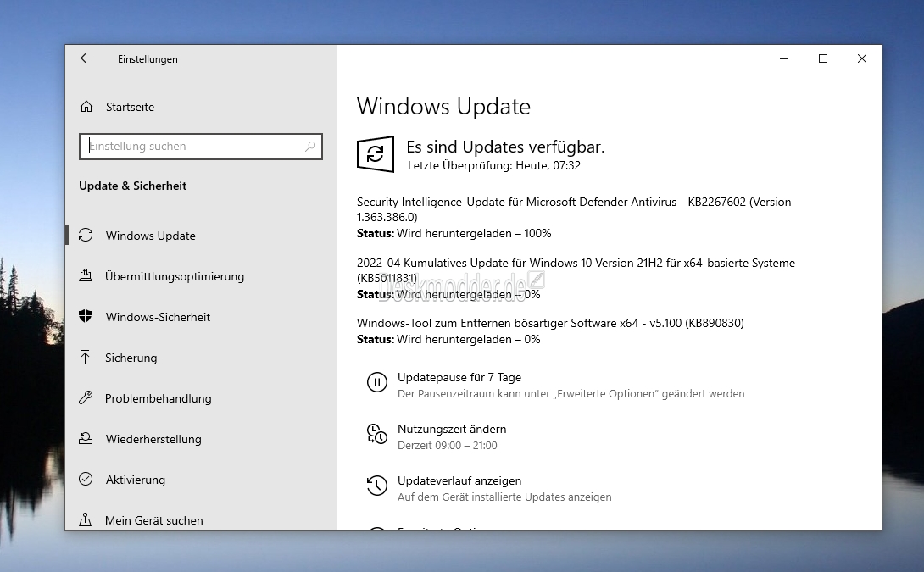Screen dimensions: 924x572
Task: Click the Updateverlauf history icon
Action: 376,486
